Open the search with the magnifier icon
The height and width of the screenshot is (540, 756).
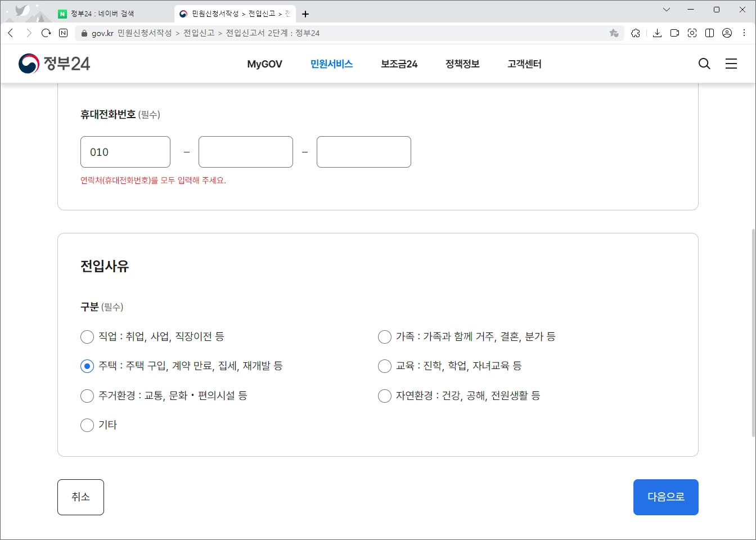click(704, 64)
